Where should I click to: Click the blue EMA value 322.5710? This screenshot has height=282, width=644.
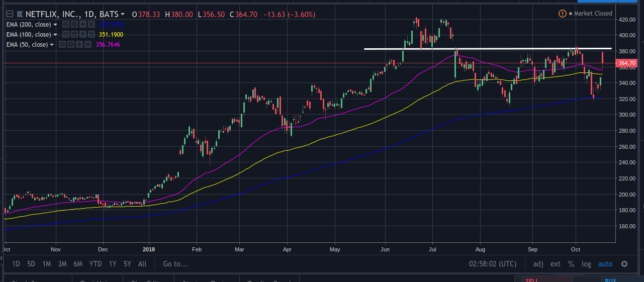click(111, 24)
